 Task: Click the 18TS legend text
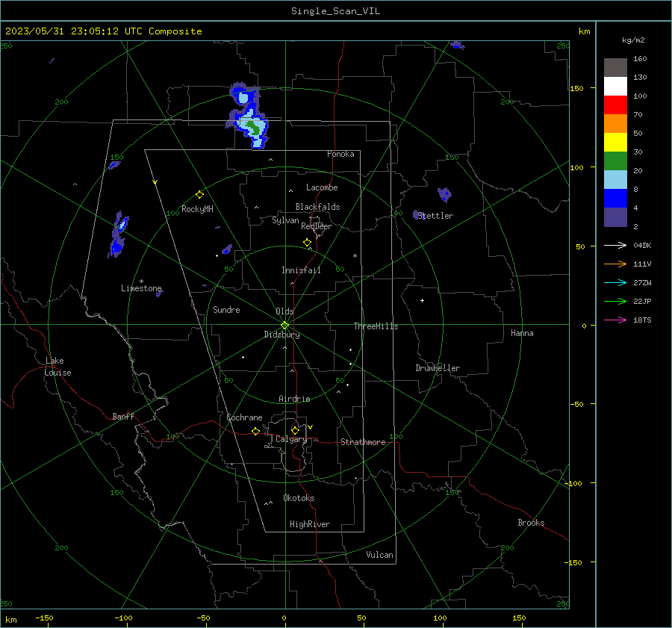point(642,320)
